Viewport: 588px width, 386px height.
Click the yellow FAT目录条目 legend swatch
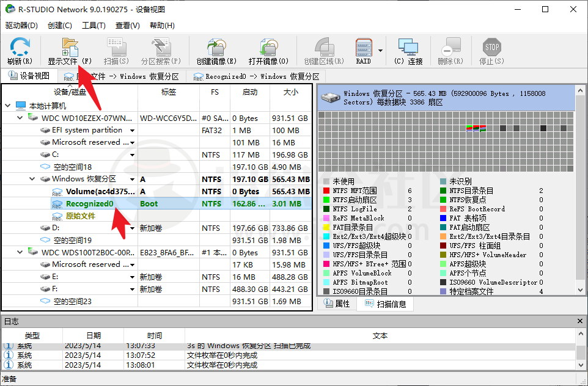point(326,227)
